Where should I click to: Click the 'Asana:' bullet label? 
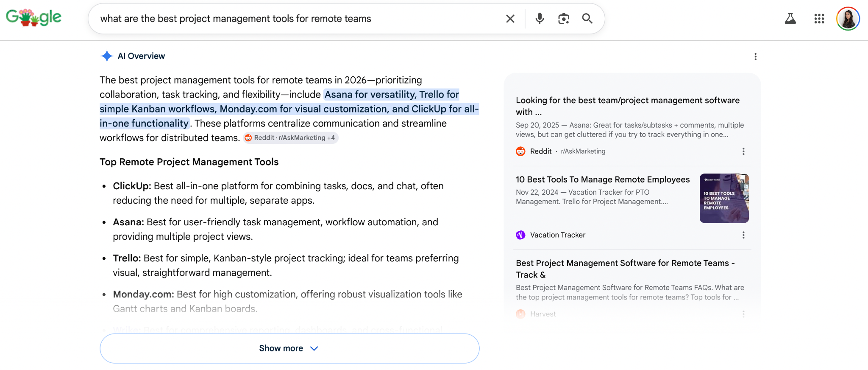point(128,222)
